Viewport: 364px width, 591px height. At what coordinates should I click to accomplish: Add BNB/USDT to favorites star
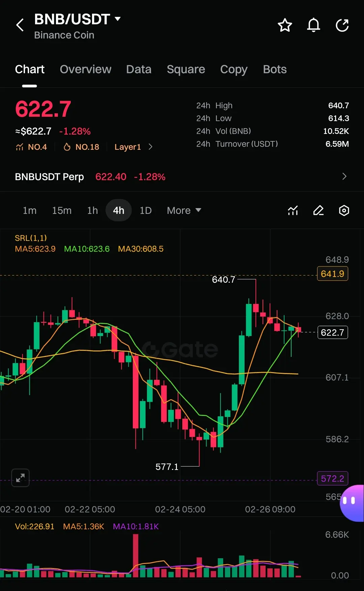285,25
